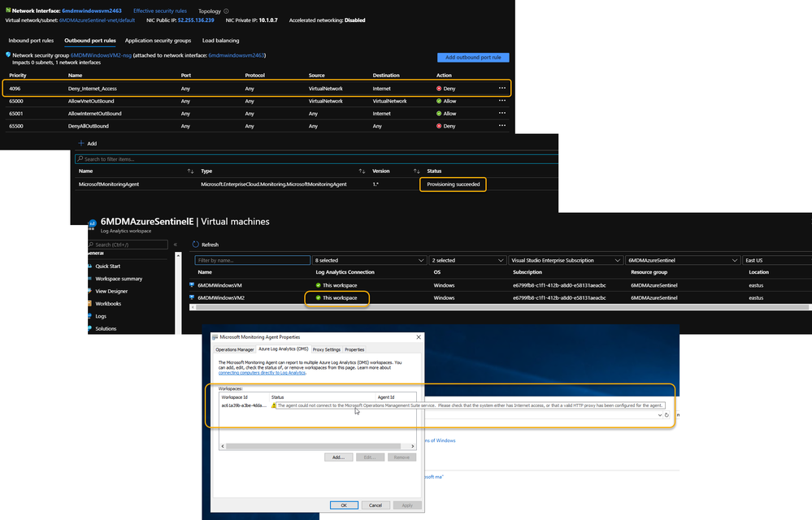Click the VM icon beside 6MDMWindowsVM
The image size is (812, 520).
pos(192,285)
